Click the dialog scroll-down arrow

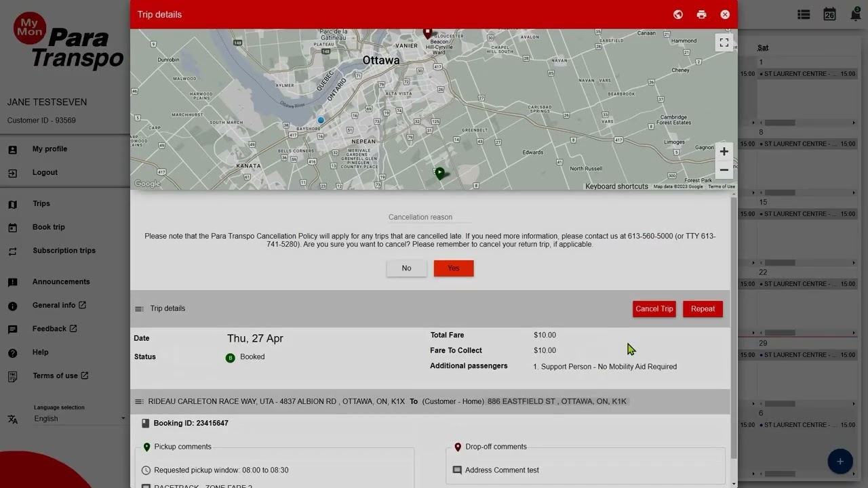(734, 483)
